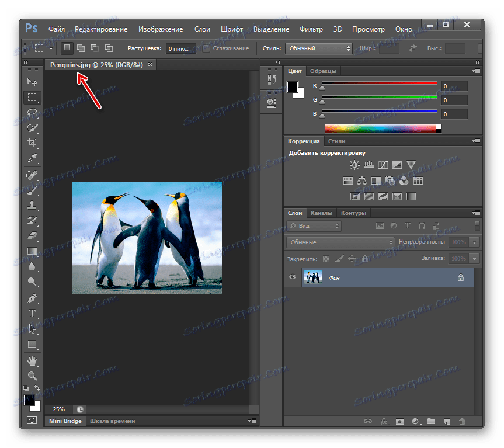Viewport: 504px width, 448px height.
Task: Select the Gradient tool
Action: click(x=32, y=251)
